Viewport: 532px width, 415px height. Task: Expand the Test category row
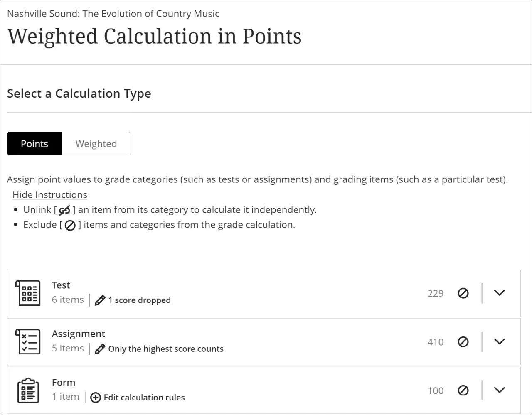click(x=500, y=293)
